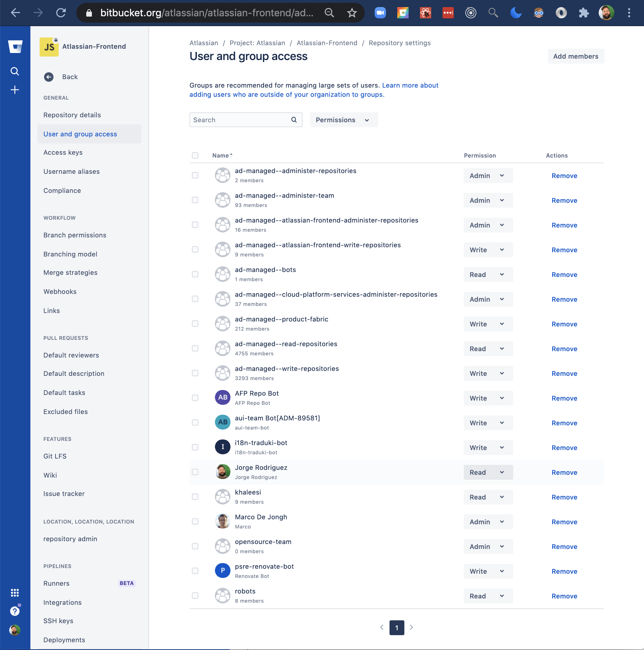Click the back arrow next to Repository settings
The image size is (644, 650).
point(49,77)
